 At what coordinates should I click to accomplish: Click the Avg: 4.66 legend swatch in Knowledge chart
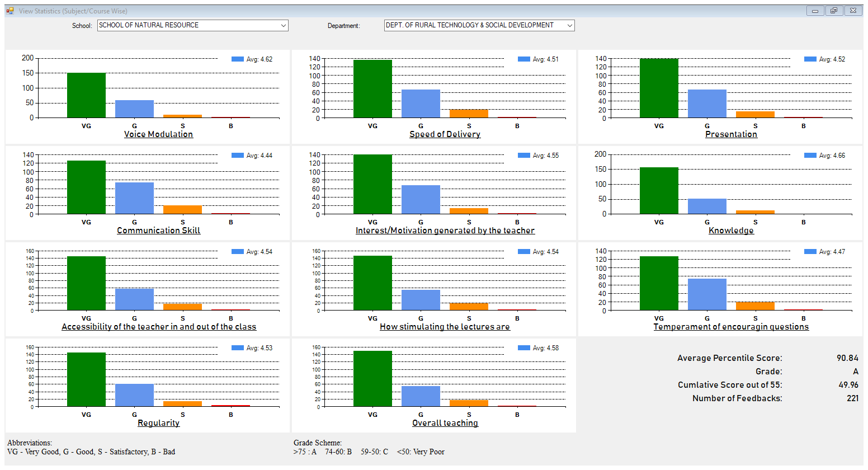tap(810, 156)
